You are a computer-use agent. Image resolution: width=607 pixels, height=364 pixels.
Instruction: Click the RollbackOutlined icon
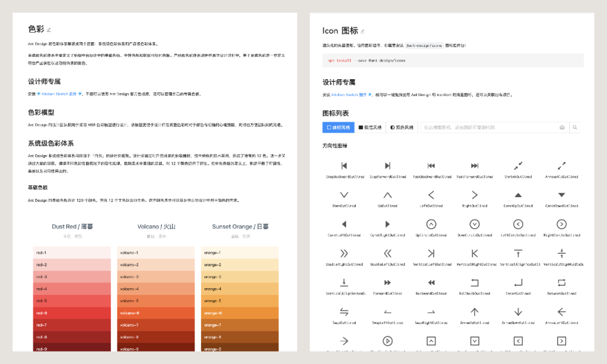click(474, 283)
